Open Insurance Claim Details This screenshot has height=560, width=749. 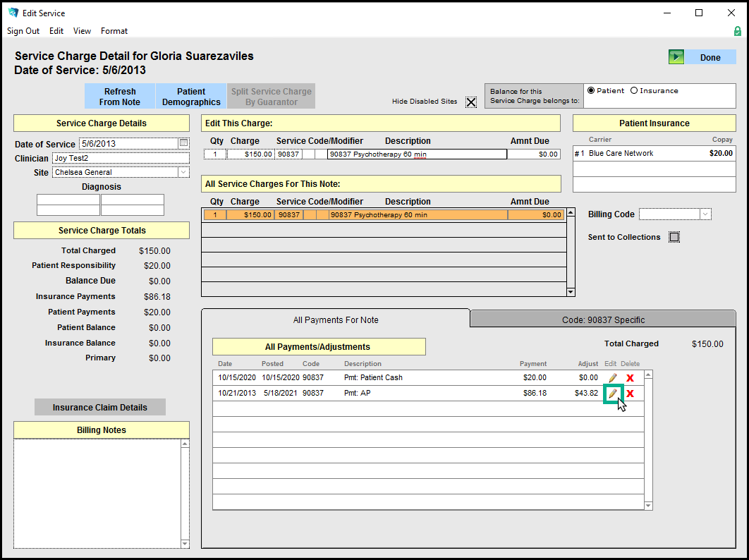click(x=100, y=407)
